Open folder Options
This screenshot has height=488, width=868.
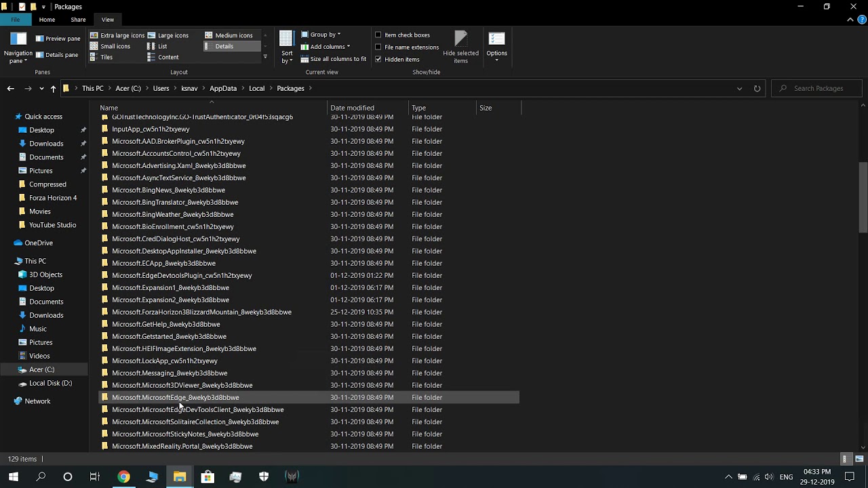(496, 48)
